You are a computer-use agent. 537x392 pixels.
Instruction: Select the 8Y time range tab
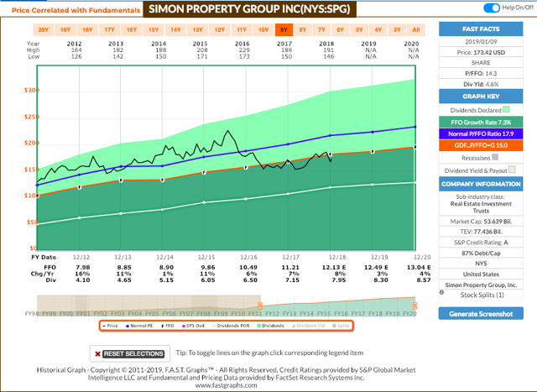pyautogui.click(x=303, y=30)
